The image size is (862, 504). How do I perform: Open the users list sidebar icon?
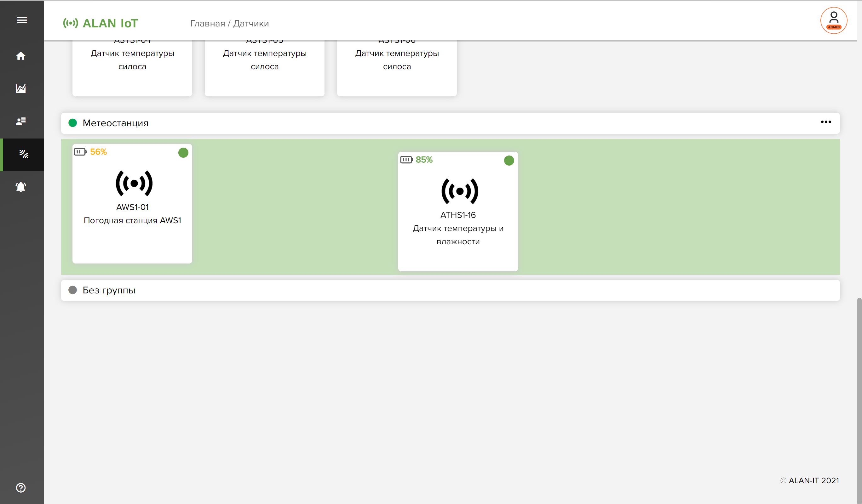point(21,121)
